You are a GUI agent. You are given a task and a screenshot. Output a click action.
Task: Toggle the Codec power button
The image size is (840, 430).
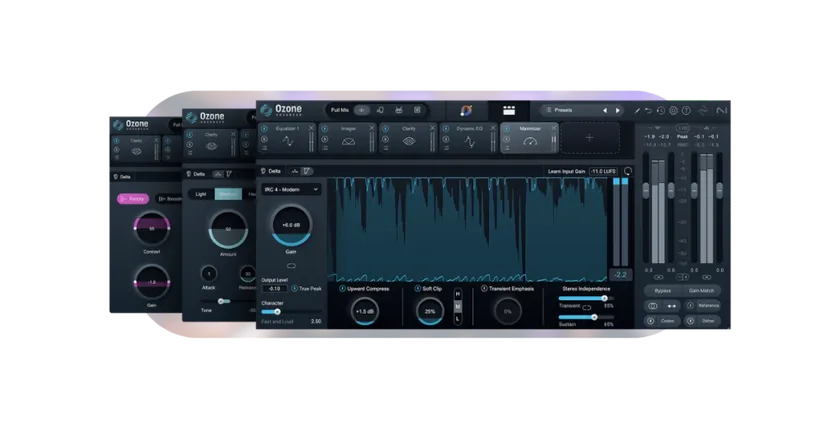651,321
